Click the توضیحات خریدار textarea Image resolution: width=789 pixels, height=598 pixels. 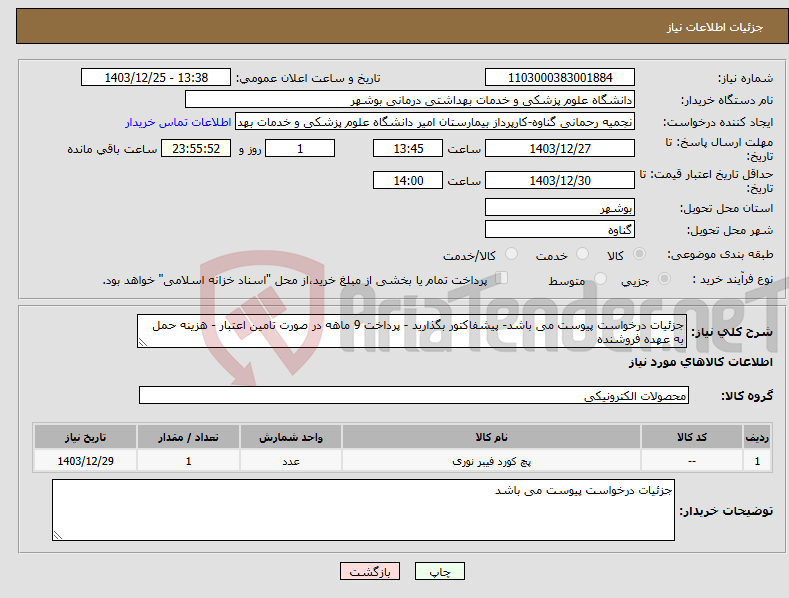click(363, 510)
